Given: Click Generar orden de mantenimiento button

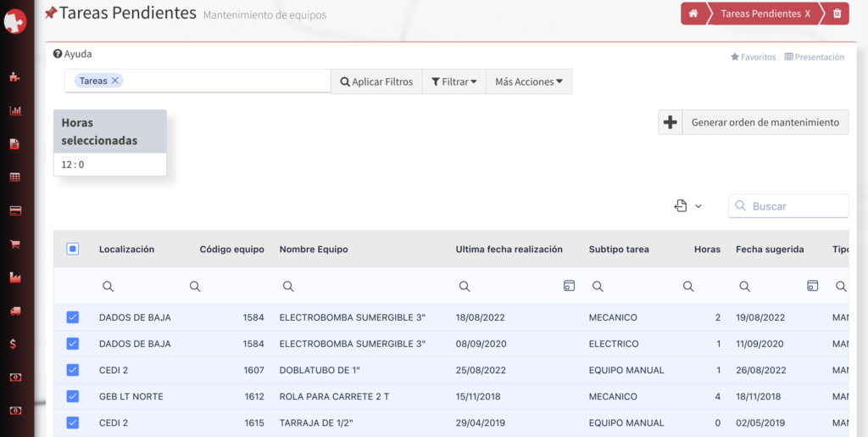Looking at the screenshot, I should click(x=765, y=122).
